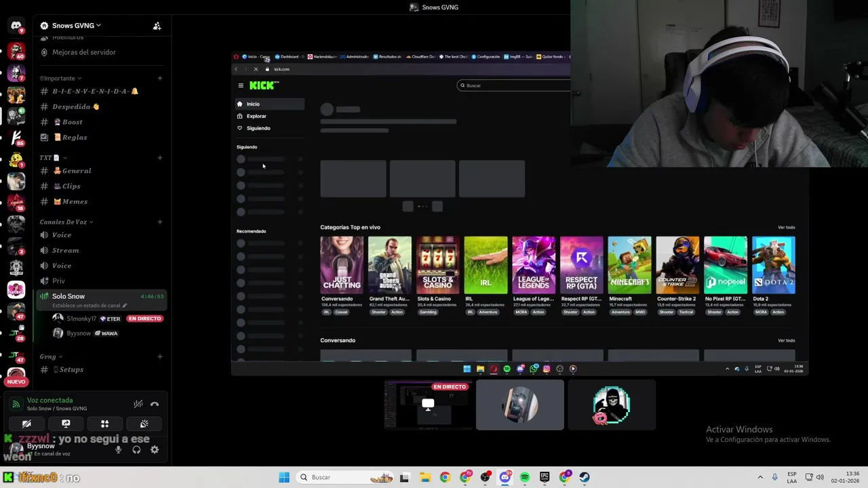The height and width of the screenshot is (488, 868).
Task: Add a channel to Importante category
Action: tap(160, 78)
